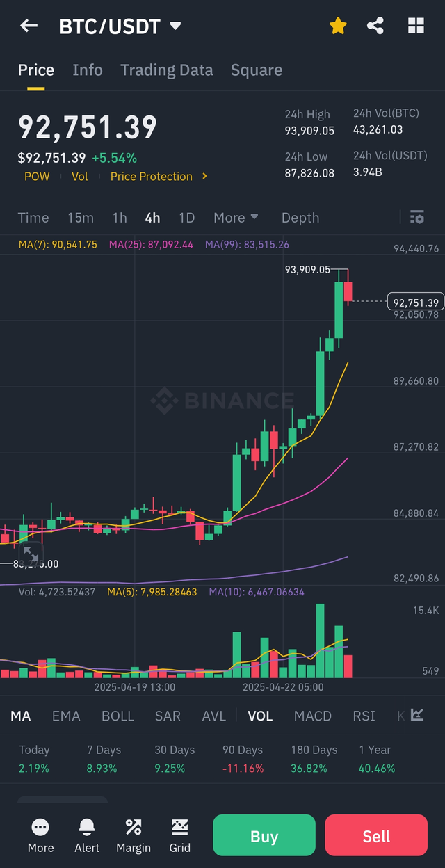This screenshot has width=445, height=868.
Task: Toggle the SAR indicator
Action: [168, 716]
